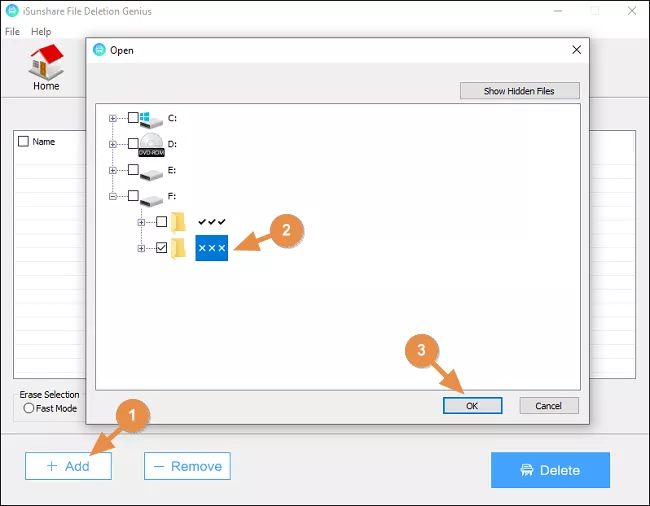Open the File menu
This screenshot has width=650, height=506.
point(12,32)
